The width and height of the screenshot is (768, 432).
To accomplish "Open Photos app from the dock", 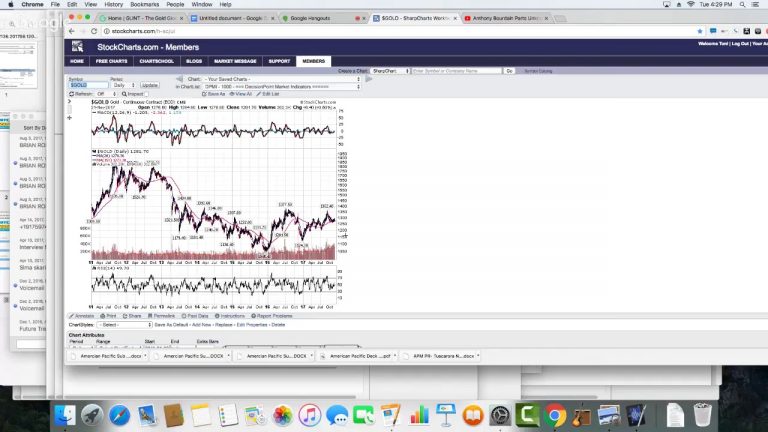I will (x=283, y=415).
